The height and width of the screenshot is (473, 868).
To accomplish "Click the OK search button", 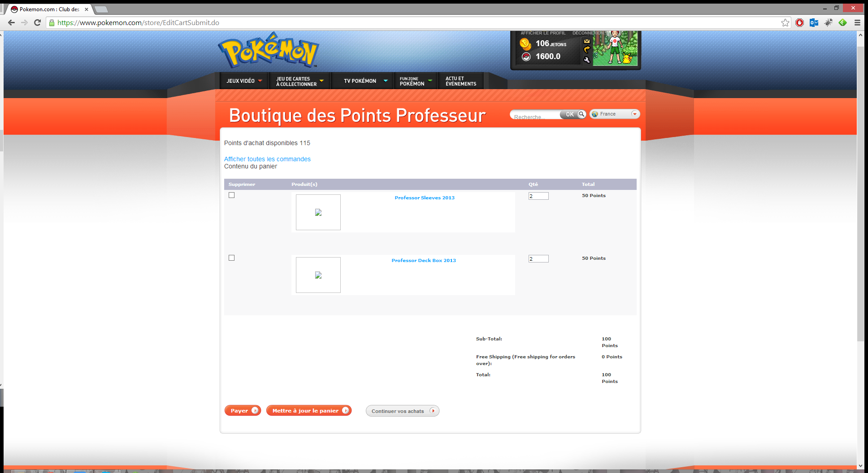I will coord(569,114).
